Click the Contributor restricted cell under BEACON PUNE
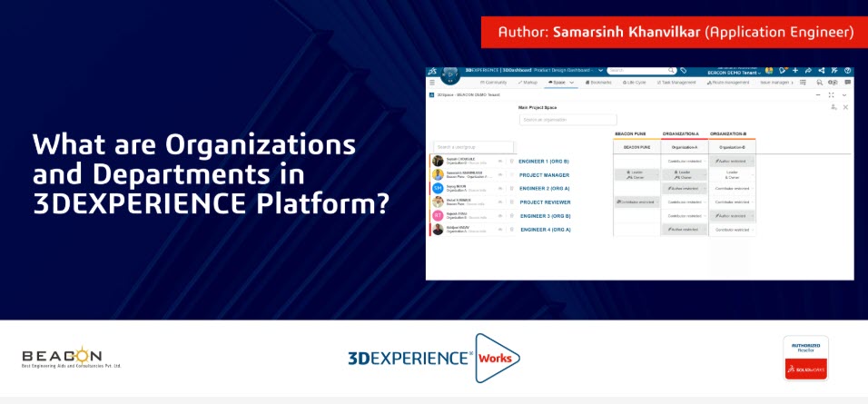Screen dimensions: 868x404 pyautogui.click(x=636, y=202)
